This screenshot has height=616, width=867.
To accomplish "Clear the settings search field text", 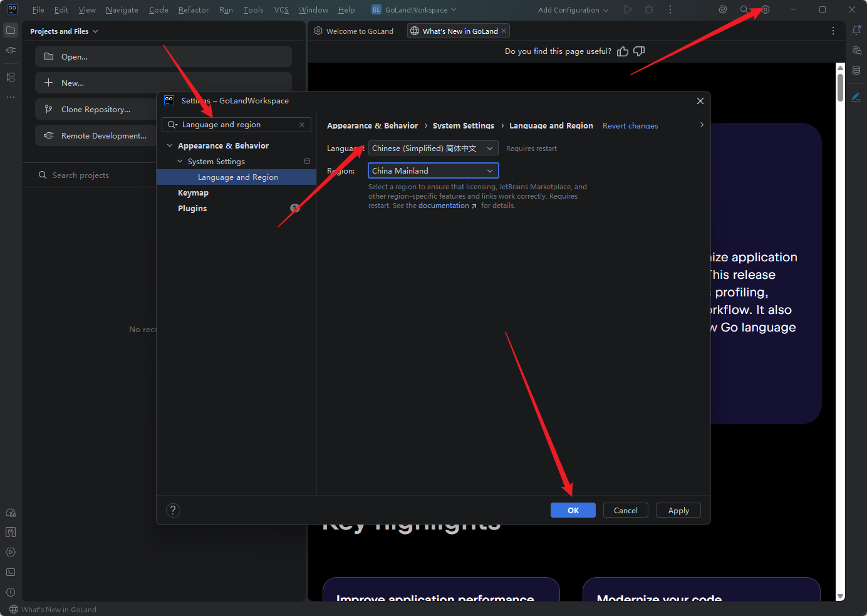I will point(302,125).
